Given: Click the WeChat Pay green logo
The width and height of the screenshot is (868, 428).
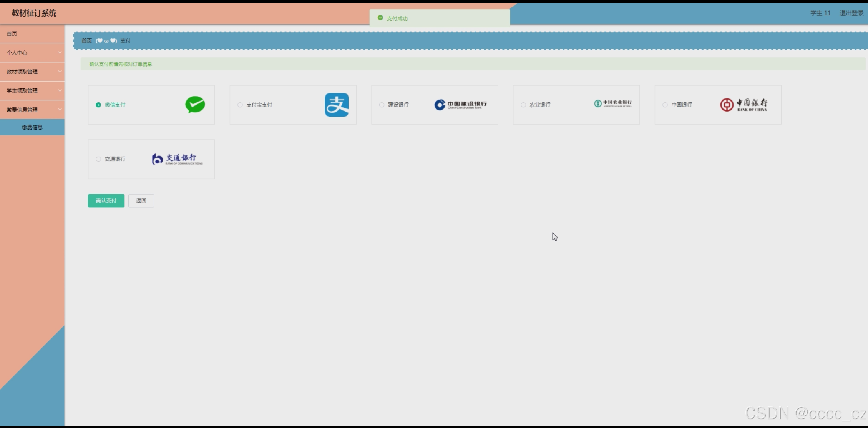Looking at the screenshot, I should [x=195, y=105].
